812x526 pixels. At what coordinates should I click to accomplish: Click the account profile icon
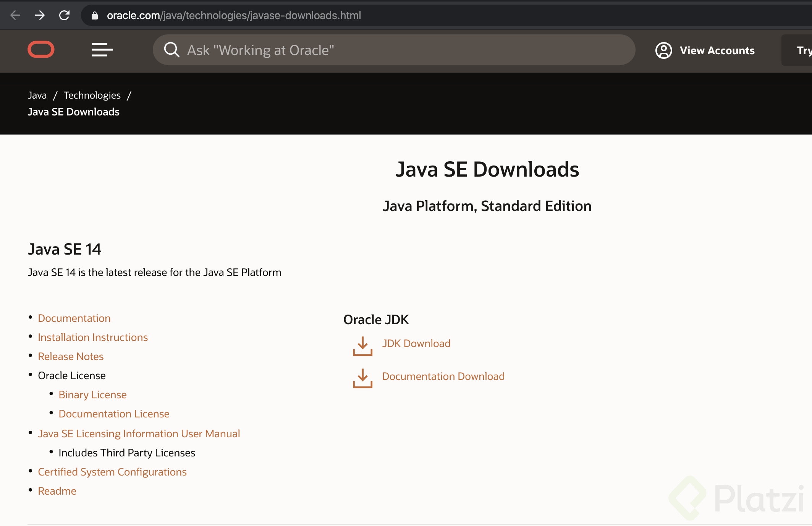tap(664, 50)
